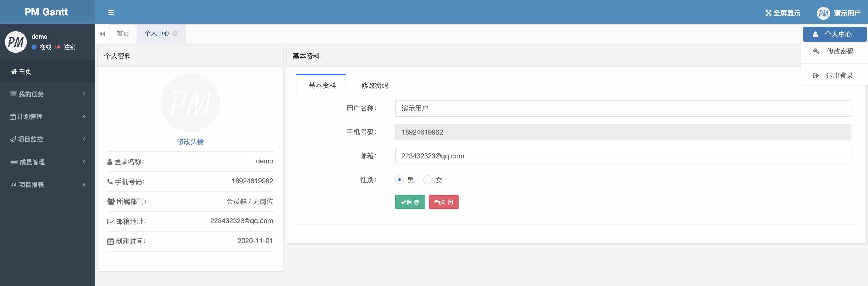Click the PM avatar in top header
The width and height of the screenshot is (868, 286).
point(823,13)
